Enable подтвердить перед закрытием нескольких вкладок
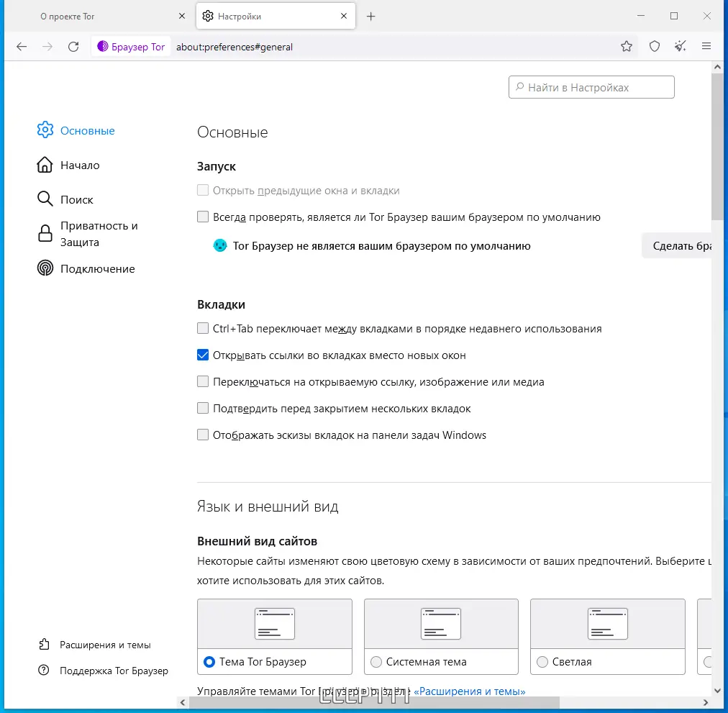728x713 pixels. coord(203,408)
